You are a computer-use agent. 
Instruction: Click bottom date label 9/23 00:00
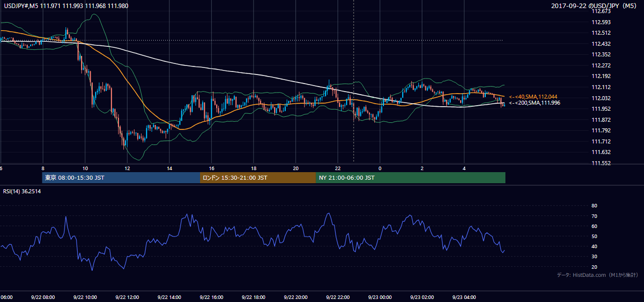point(379,297)
